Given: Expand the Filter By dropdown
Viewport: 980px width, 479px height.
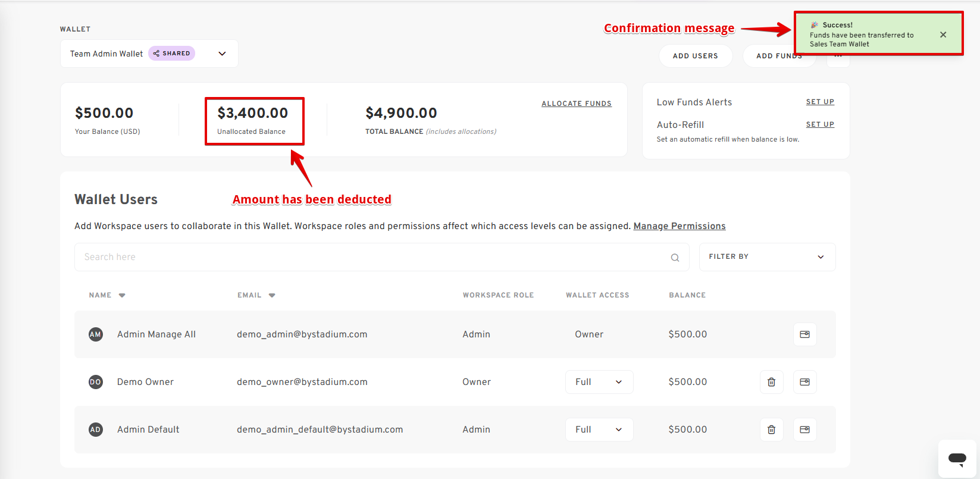Looking at the screenshot, I should (767, 257).
